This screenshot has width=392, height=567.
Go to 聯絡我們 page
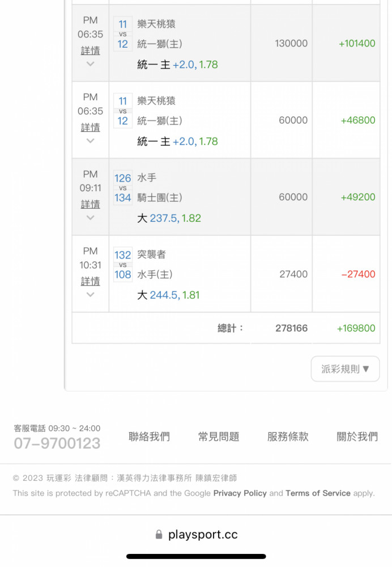(x=149, y=437)
